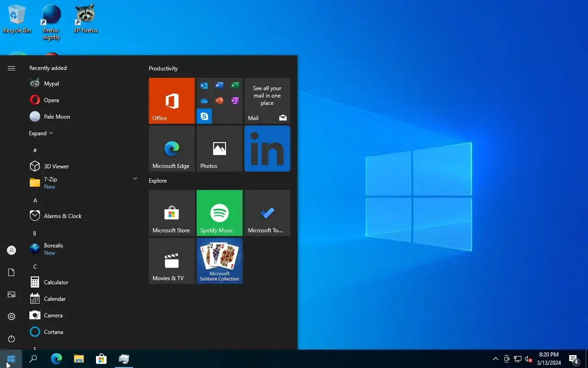Open the Microsoft To Do tile

[x=267, y=213]
